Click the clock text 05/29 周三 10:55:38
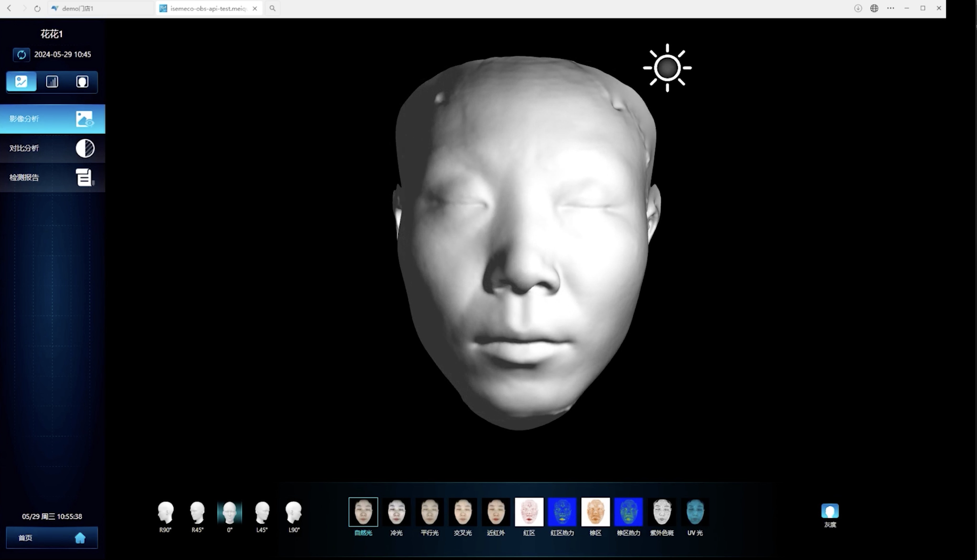 52,516
